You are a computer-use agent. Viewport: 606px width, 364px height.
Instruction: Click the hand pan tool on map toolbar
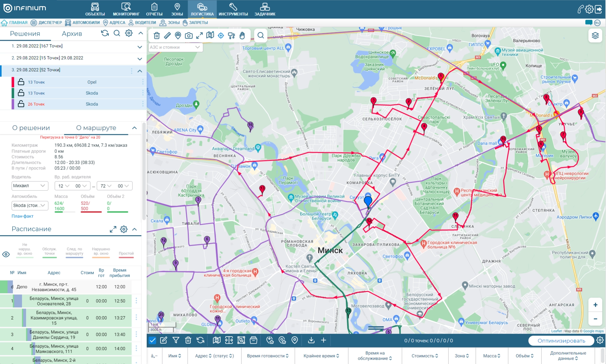[242, 35]
